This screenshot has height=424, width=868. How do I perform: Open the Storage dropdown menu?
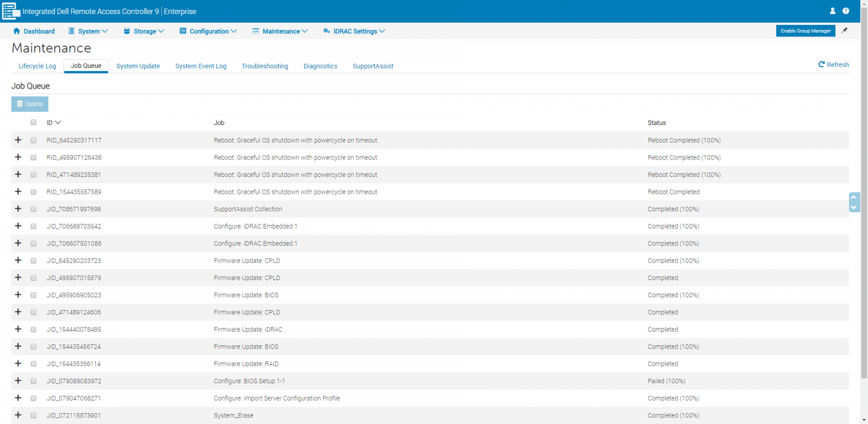(144, 31)
